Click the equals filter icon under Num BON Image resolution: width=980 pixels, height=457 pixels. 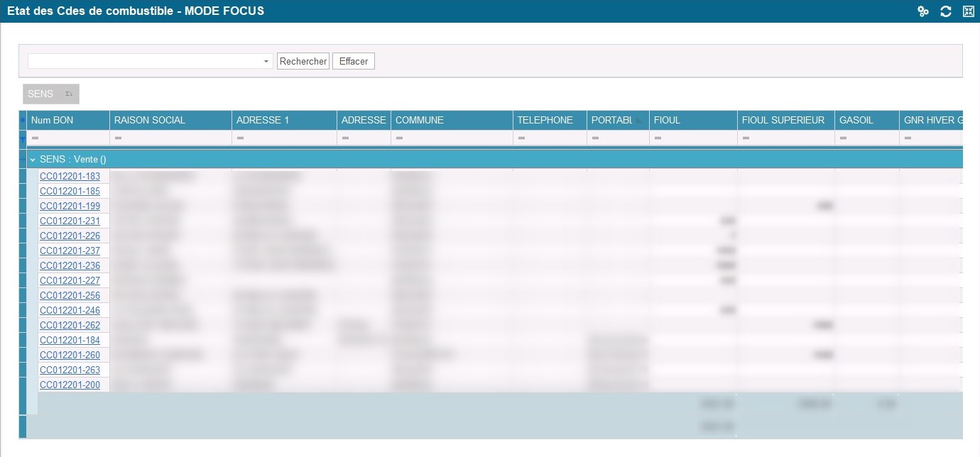33,138
